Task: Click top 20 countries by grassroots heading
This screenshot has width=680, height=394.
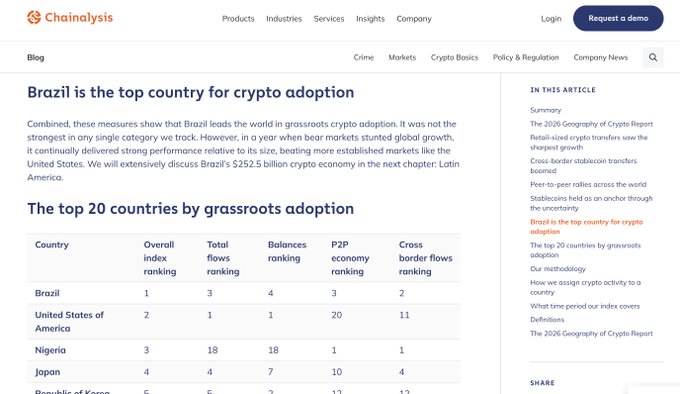Action: (x=190, y=208)
